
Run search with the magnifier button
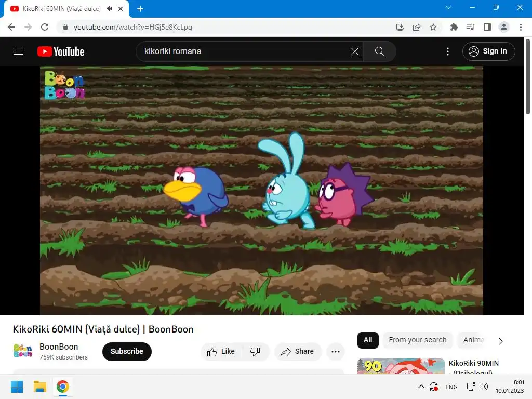coord(380,51)
